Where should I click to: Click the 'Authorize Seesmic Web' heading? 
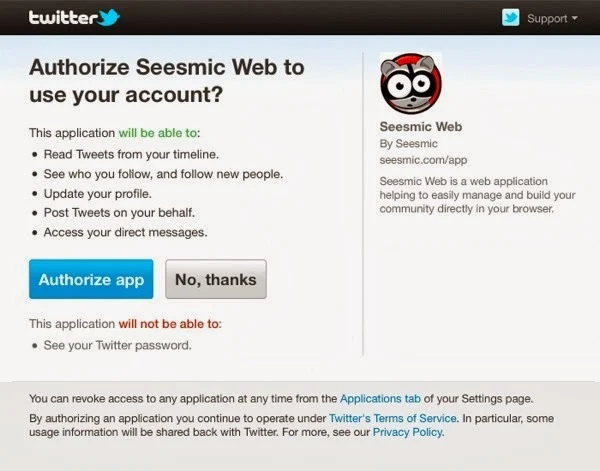[167, 81]
